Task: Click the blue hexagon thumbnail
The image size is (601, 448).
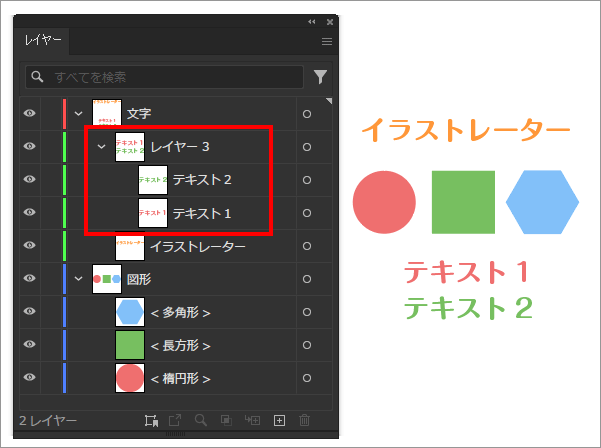Action: tap(130, 312)
